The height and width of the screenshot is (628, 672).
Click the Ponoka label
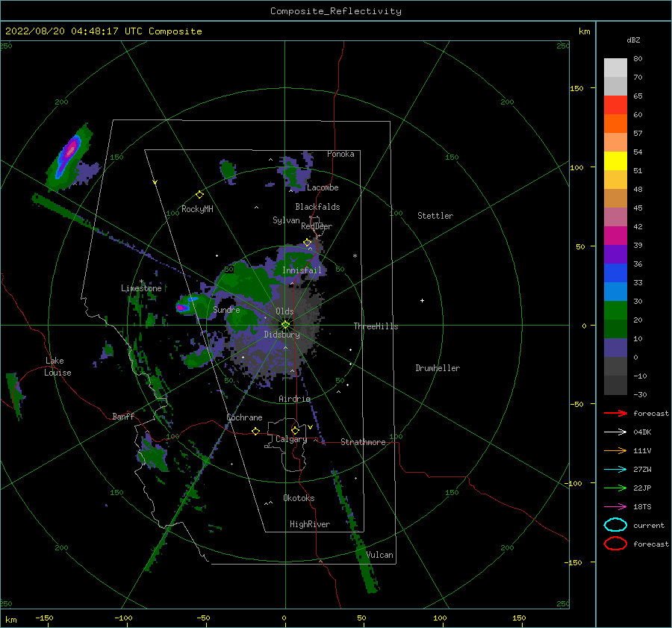point(340,154)
